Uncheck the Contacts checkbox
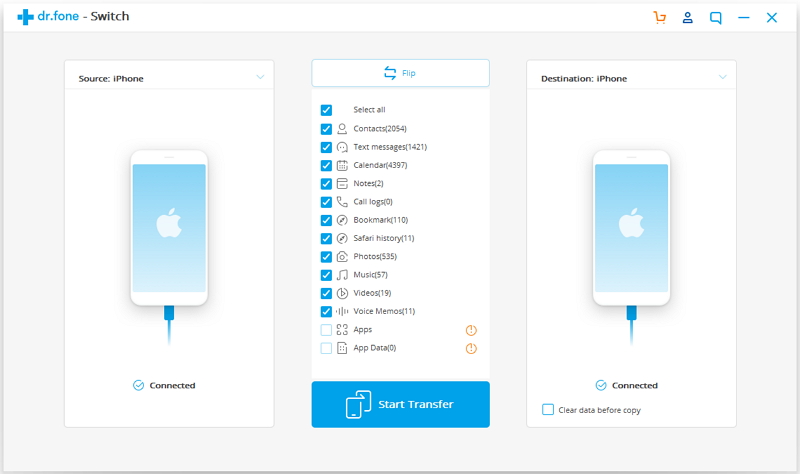The width and height of the screenshot is (800, 474). point(326,129)
